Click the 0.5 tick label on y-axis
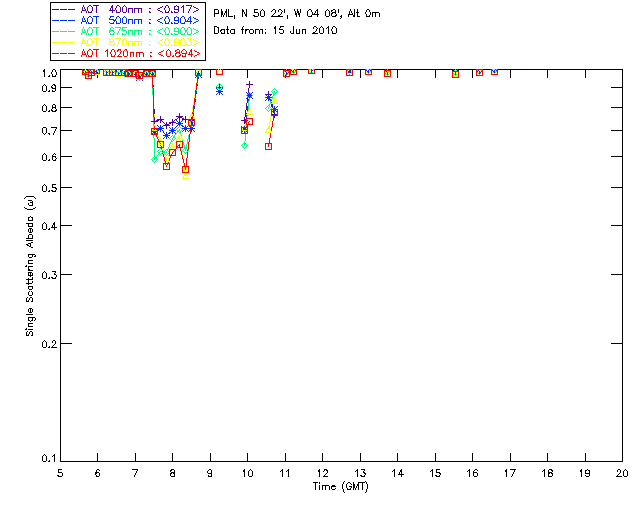This screenshot has height=512, width=640. coord(48,188)
